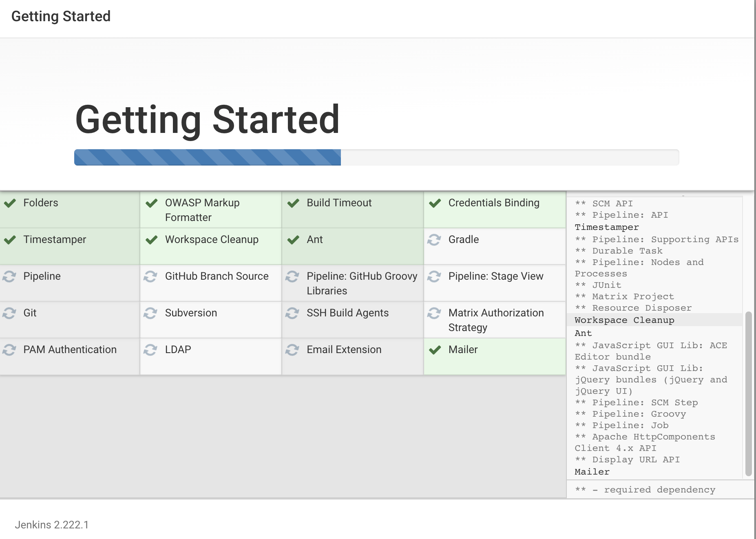Click the pending icon beside Subversion
The image size is (756, 539).
pyautogui.click(x=150, y=313)
